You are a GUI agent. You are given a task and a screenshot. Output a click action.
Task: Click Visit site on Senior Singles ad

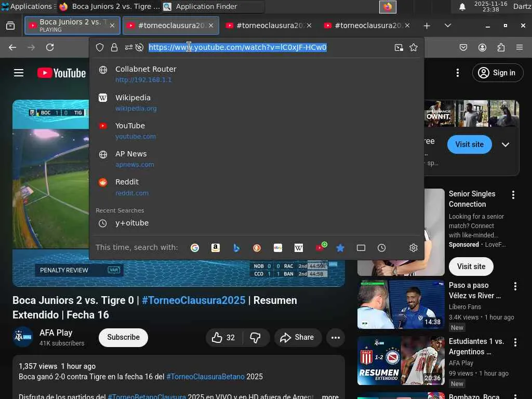[471, 267]
